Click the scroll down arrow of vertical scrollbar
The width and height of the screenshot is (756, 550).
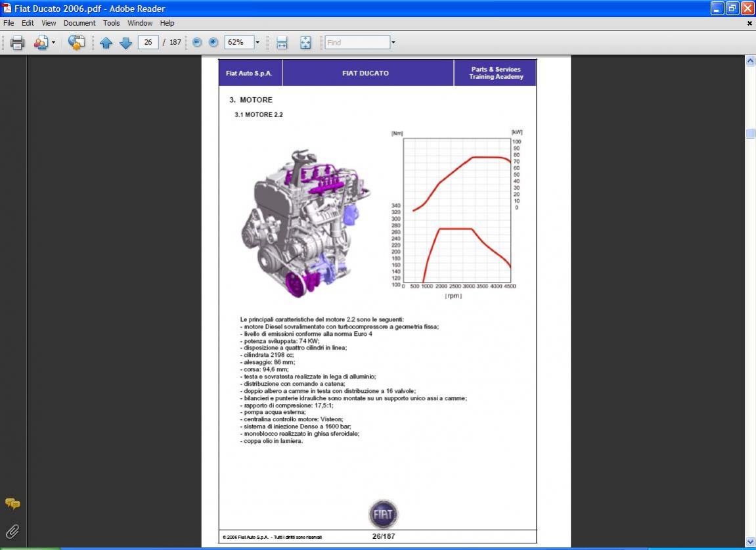coord(750,542)
